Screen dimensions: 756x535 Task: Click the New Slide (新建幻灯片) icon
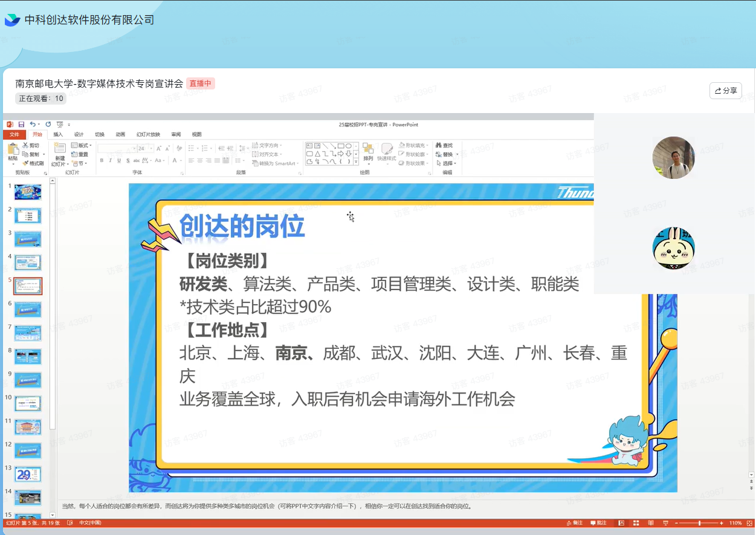tap(60, 149)
